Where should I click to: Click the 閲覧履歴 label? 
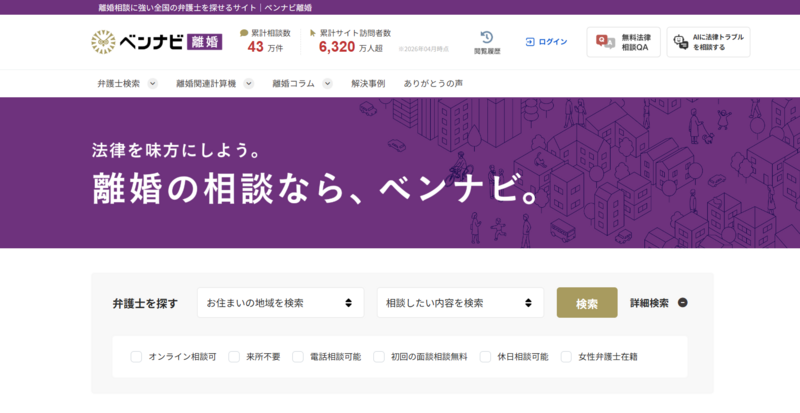[x=487, y=51]
